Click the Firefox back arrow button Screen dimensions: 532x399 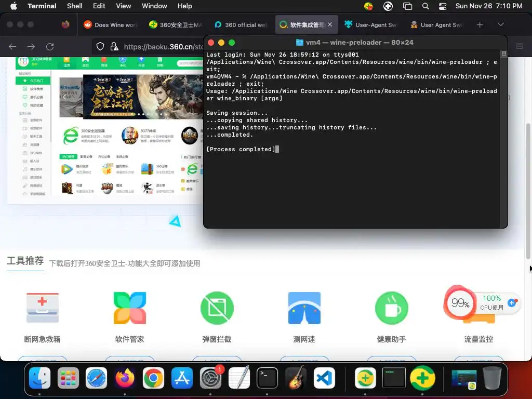pos(12,46)
